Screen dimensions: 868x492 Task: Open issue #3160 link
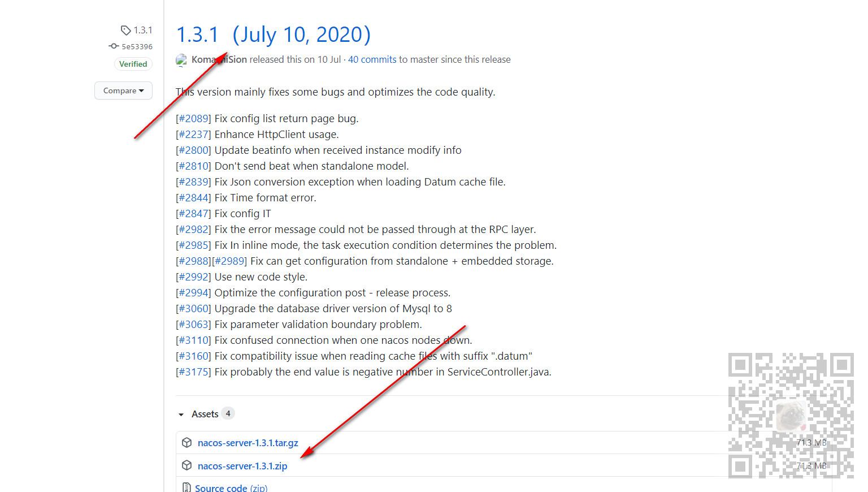pyautogui.click(x=193, y=356)
